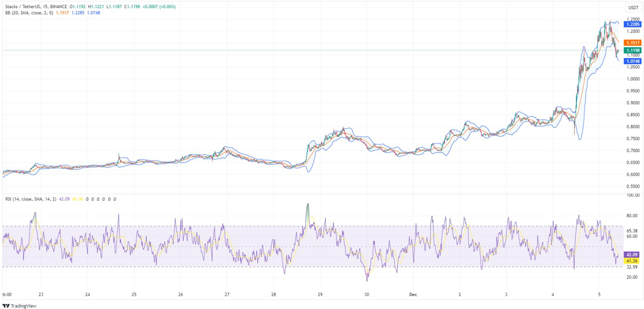Screen dimensions: 644x309
Task: Click the 20.00 RSI scale label
Action: tap(632, 277)
